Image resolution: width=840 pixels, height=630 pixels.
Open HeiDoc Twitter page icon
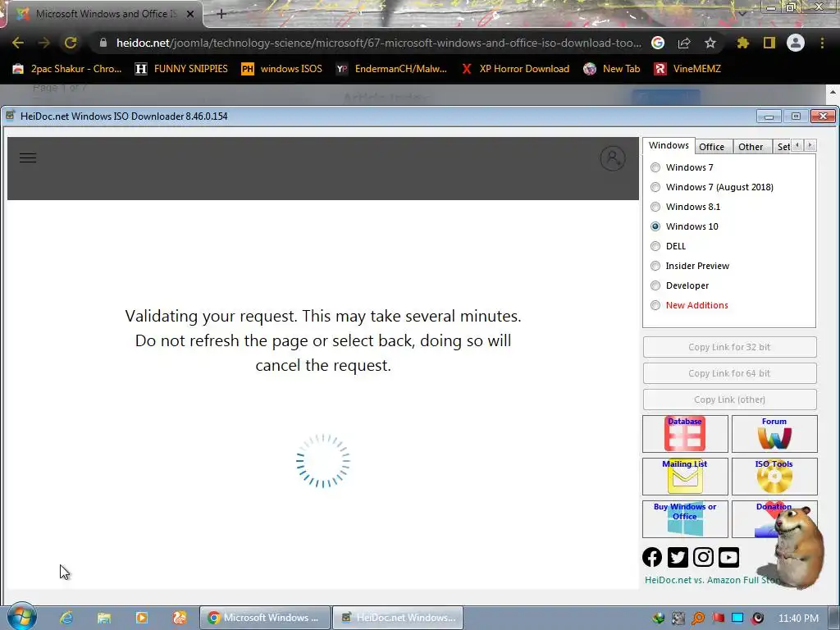coord(678,557)
